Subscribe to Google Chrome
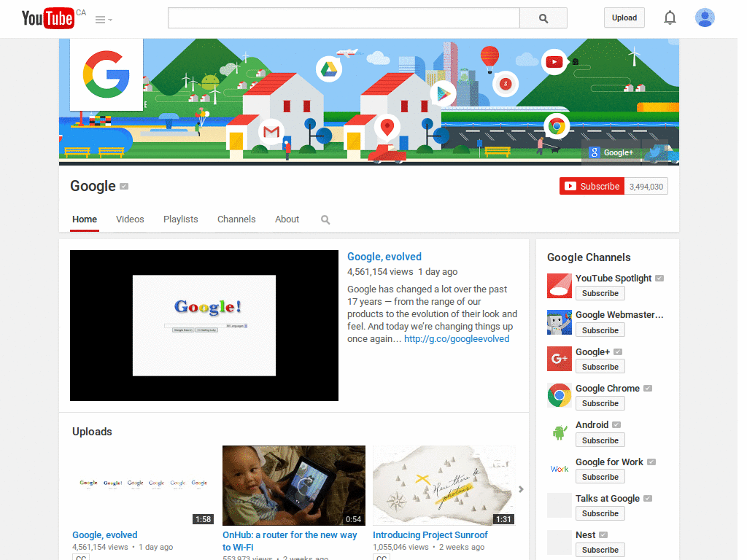The width and height of the screenshot is (747, 560). [x=600, y=403]
